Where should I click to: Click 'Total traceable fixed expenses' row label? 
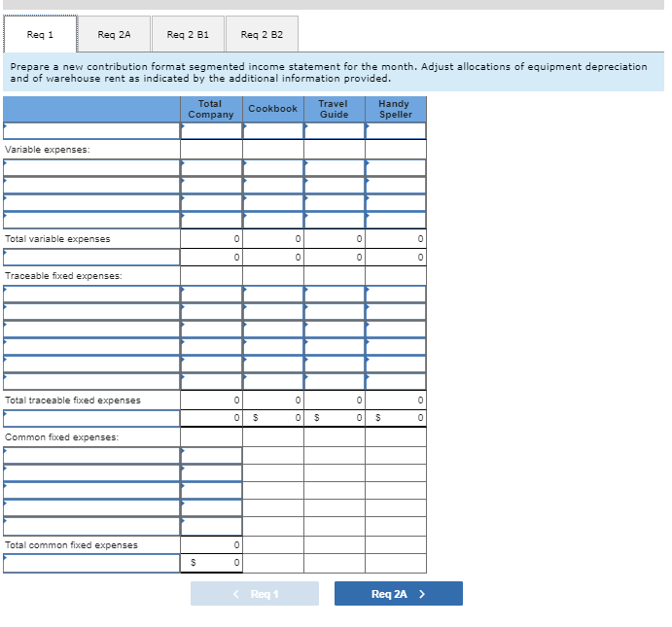tap(73, 401)
